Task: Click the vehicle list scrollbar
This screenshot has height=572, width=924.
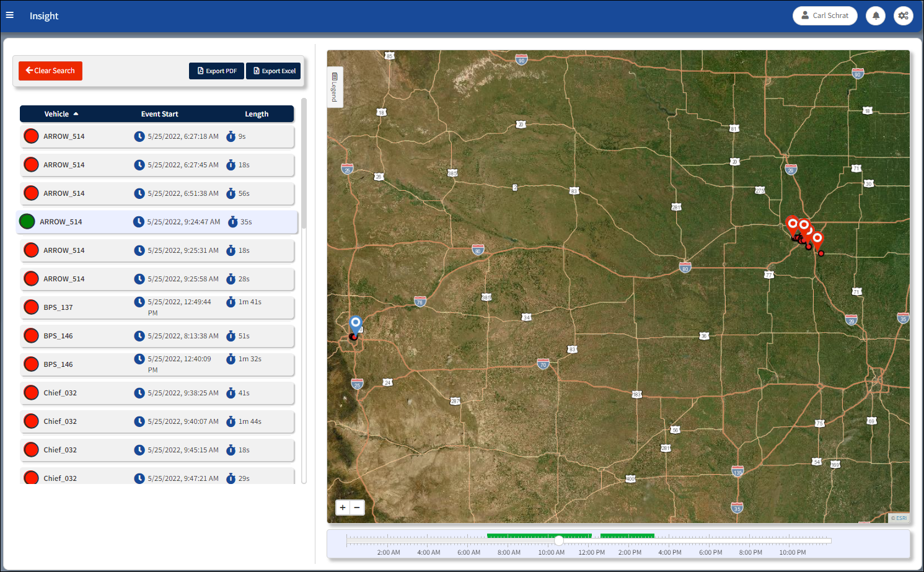Action: [304, 164]
